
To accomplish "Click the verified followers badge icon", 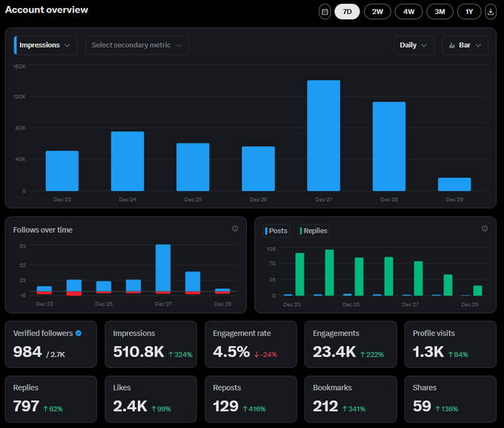I will [x=79, y=334].
